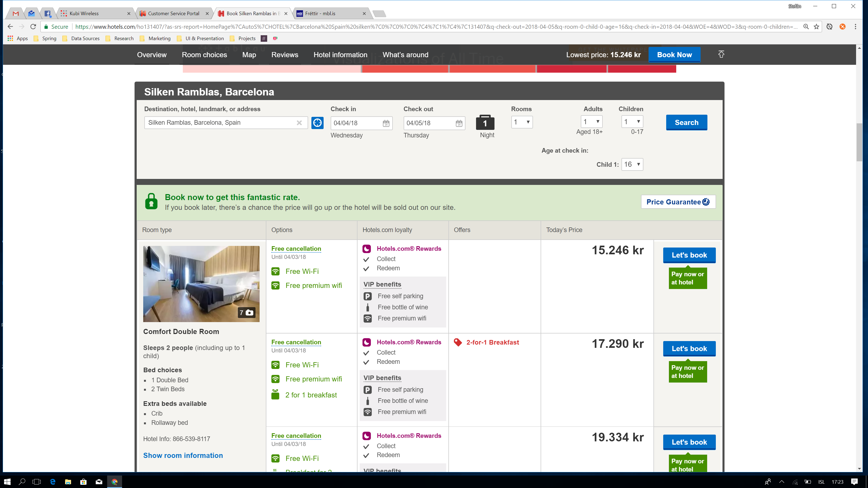Reload the current page

click(x=33, y=27)
